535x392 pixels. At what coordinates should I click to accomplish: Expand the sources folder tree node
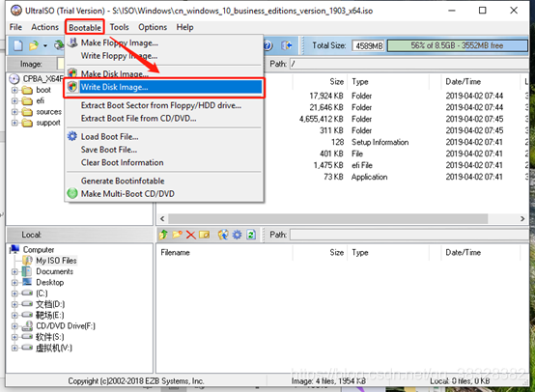(x=14, y=112)
